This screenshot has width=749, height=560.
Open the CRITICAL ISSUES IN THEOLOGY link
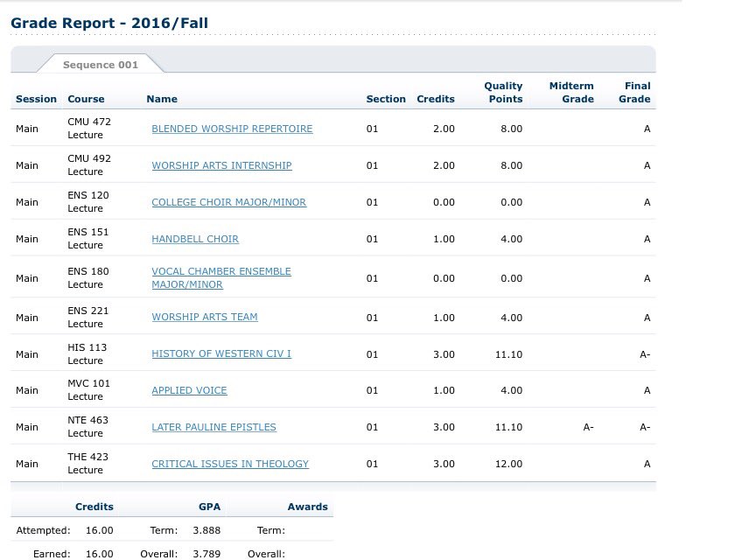tap(230, 464)
